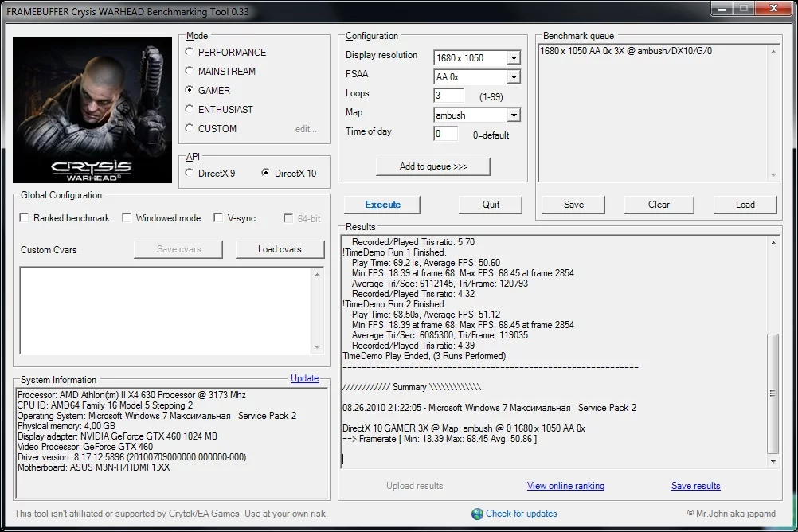Screen dimensions: 798x532
Task: Switch API to DirectX 9
Action: click(190, 173)
